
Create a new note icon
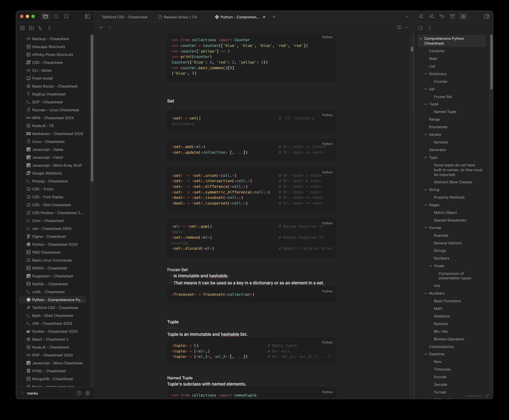tap(22, 28)
